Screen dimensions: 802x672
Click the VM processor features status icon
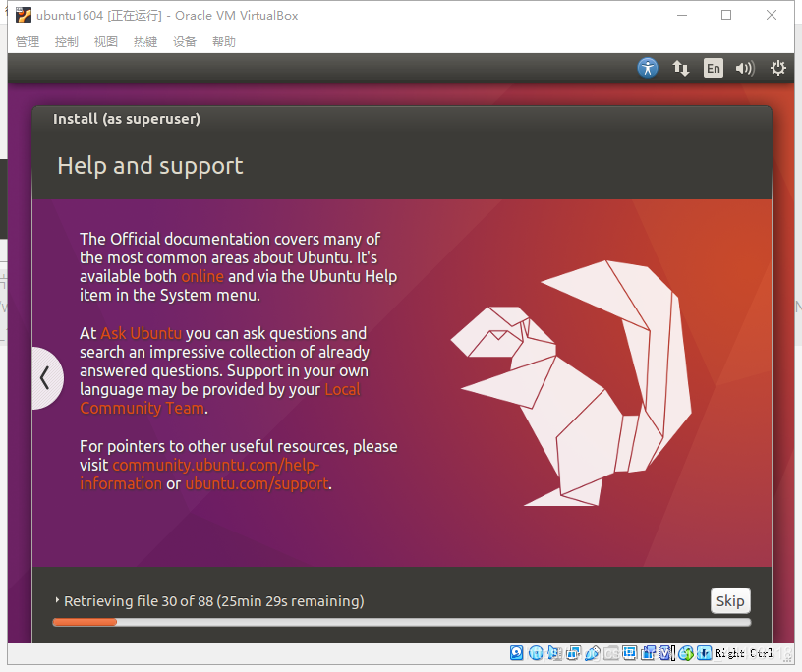coord(667,652)
